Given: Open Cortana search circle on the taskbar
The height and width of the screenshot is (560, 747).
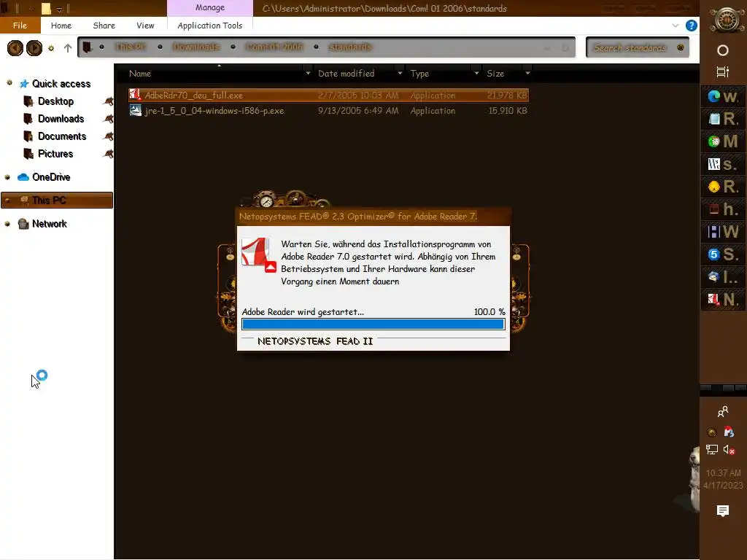Looking at the screenshot, I should 723,50.
